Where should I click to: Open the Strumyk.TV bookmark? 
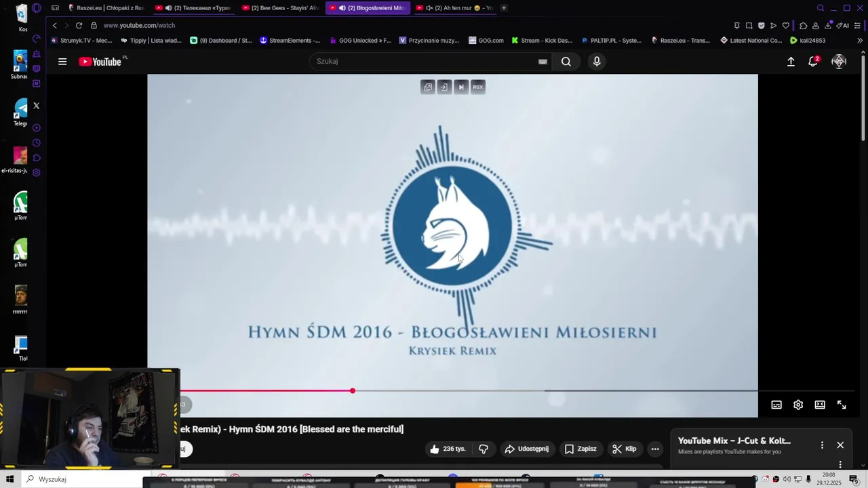click(81, 41)
